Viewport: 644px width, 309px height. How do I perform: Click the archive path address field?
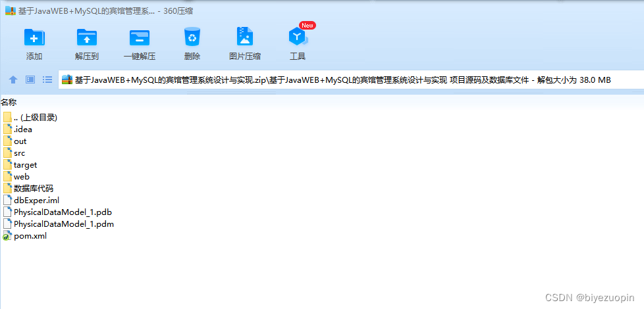[x=352, y=80]
